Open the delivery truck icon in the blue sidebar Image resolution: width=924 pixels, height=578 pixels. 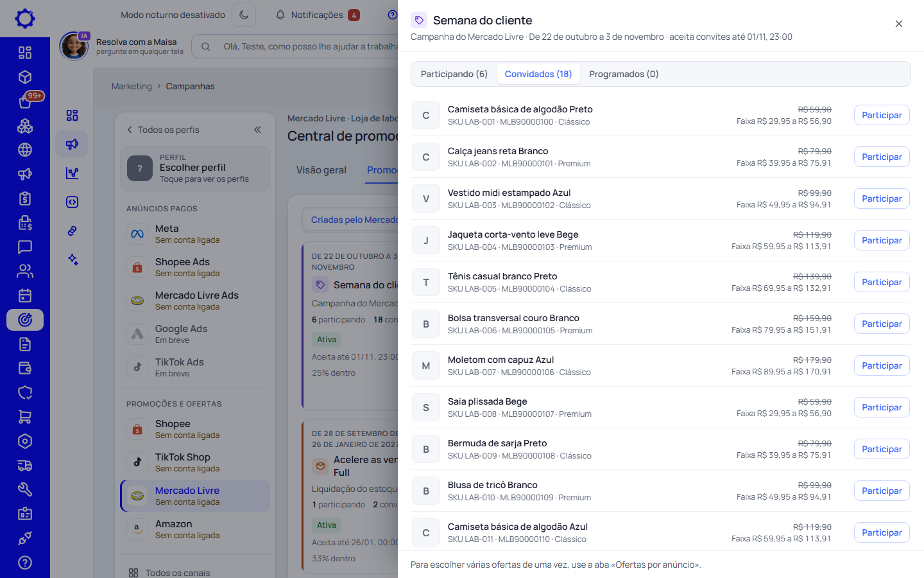click(x=25, y=466)
